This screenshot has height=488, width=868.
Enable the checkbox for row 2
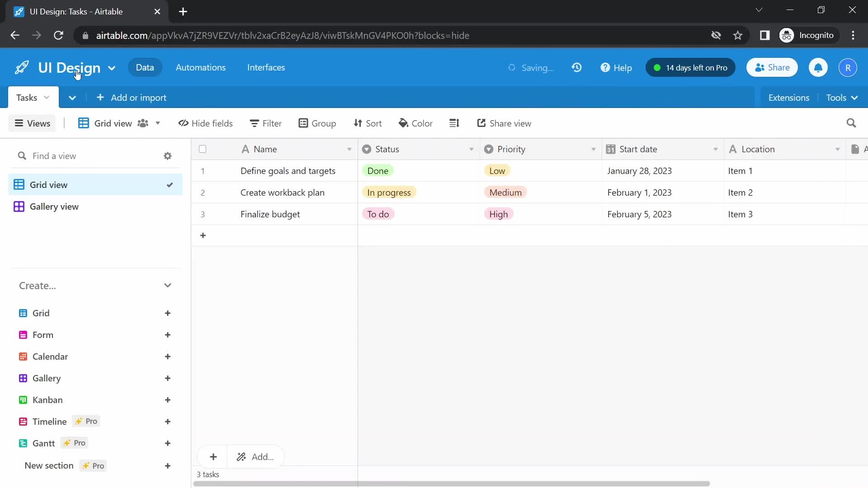click(x=203, y=192)
